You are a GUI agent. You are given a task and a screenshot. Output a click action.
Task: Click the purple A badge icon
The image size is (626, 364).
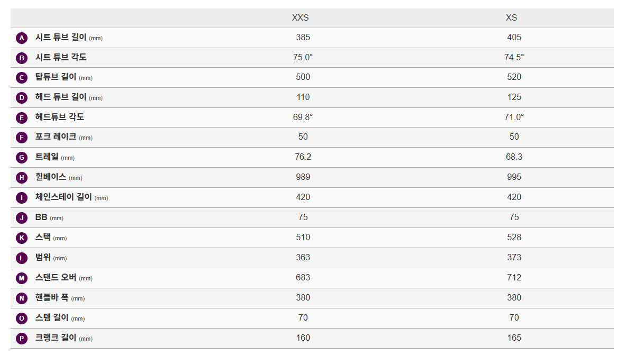point(22,38)
